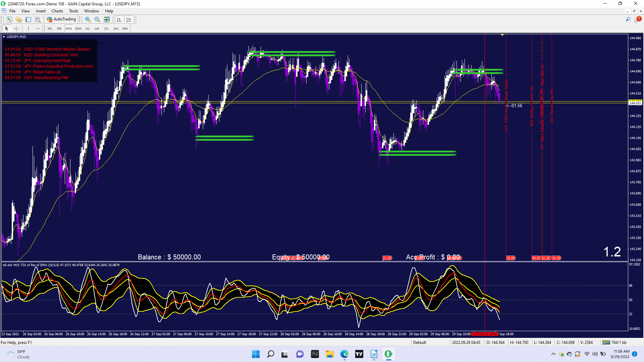The width and height of the screenshot is (644, 362).
Task: Open the Data Window icon
Action: [x=28, y=19]
